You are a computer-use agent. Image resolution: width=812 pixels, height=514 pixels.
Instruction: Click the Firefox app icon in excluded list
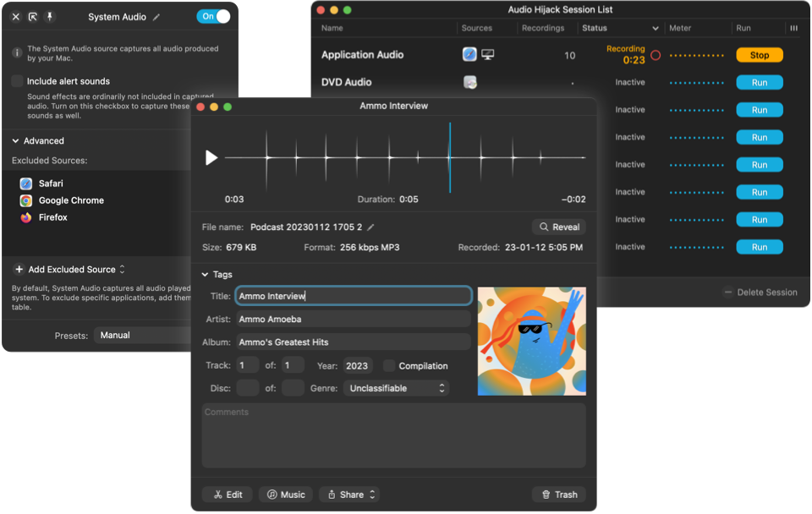pyautogui.click(x=26, y=217)
